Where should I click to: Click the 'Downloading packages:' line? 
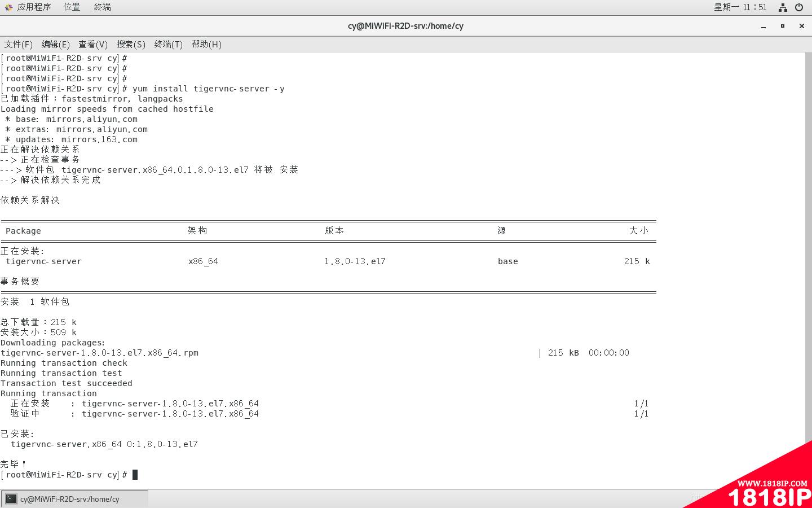tap(53, 343)
